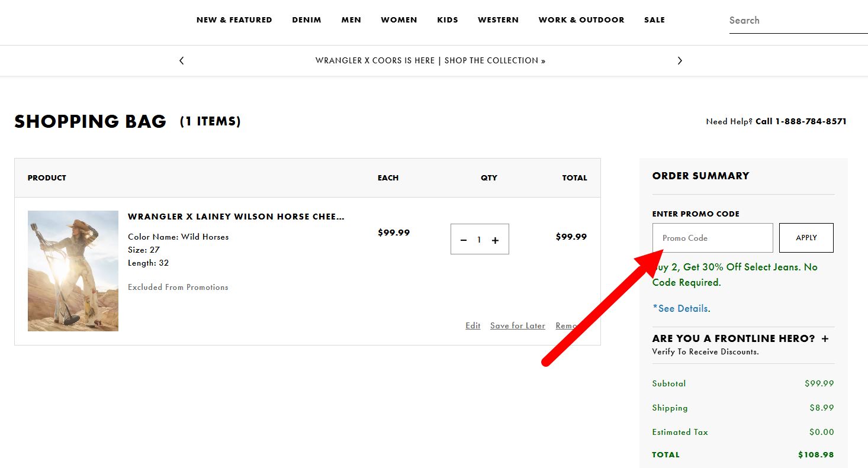This screenshot has width=868, height=468.
Task: Click Edit for the bag item
Action: tap(472, 325)
